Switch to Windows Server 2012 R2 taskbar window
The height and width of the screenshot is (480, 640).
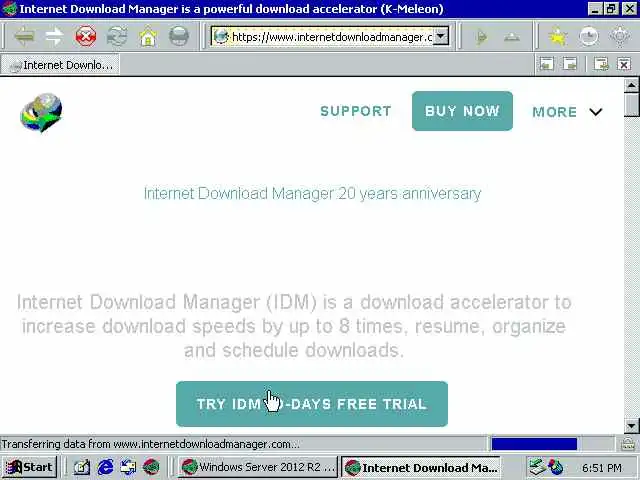pos(258,467)
